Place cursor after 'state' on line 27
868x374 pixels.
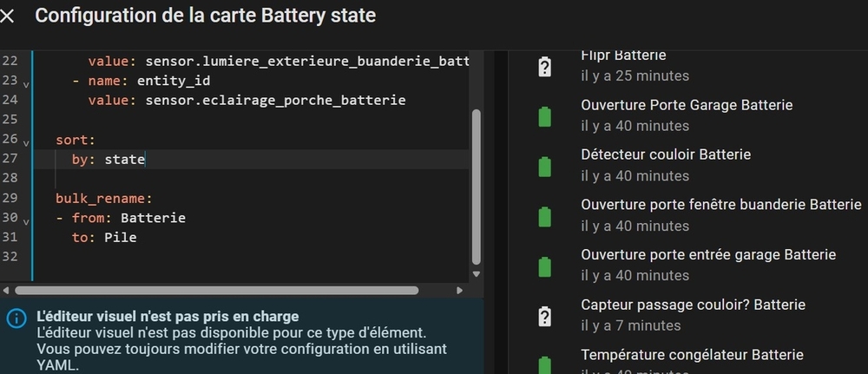[145, 160]
